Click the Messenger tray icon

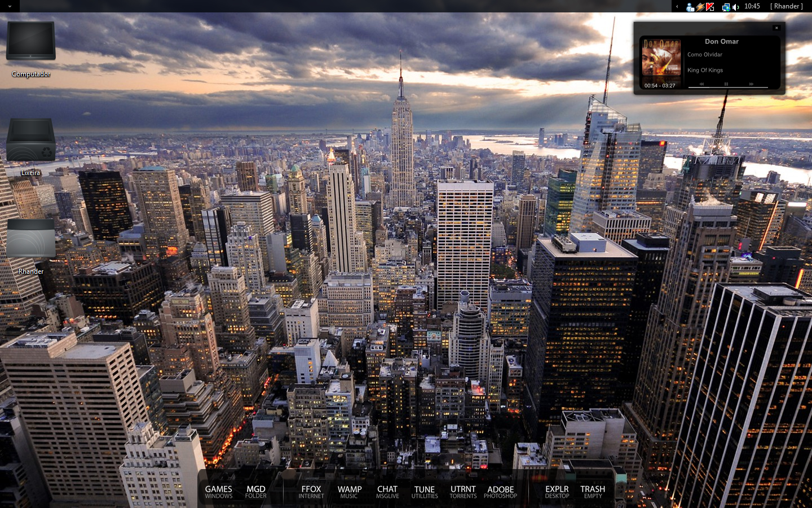pyautogui.click(x=690, y=7)
